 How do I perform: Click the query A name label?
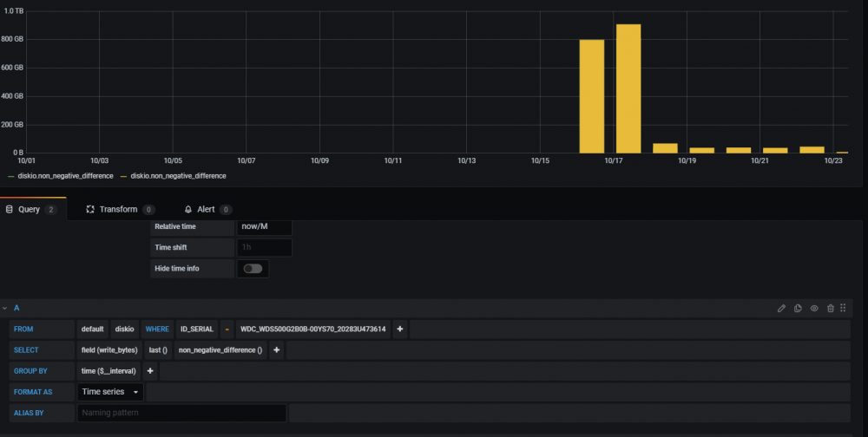[x=16, y=308]
